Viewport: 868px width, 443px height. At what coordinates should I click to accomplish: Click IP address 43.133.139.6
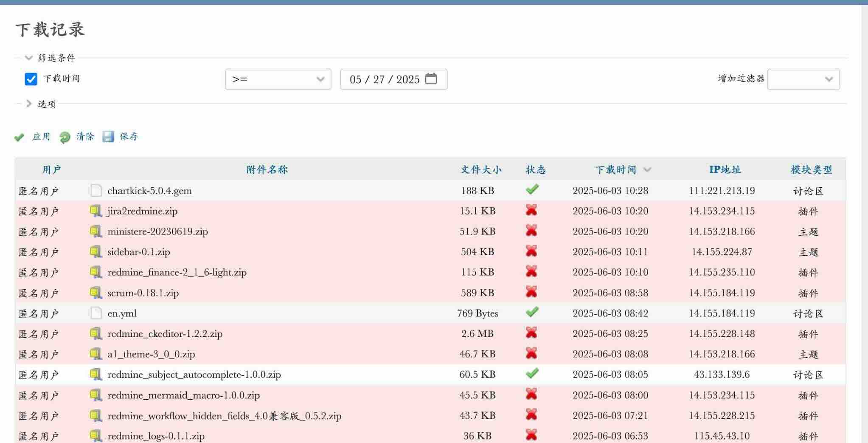pyautogui.click(x=722, y=375)
